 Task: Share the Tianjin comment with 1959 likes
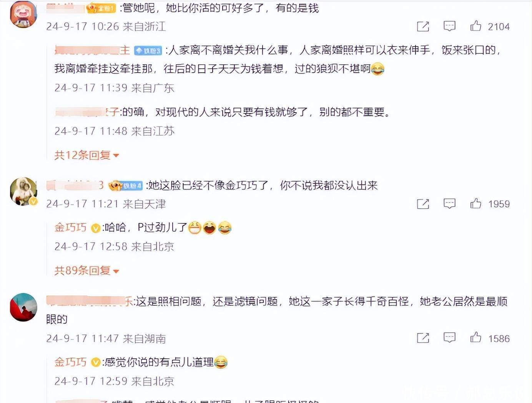[423, 204]
